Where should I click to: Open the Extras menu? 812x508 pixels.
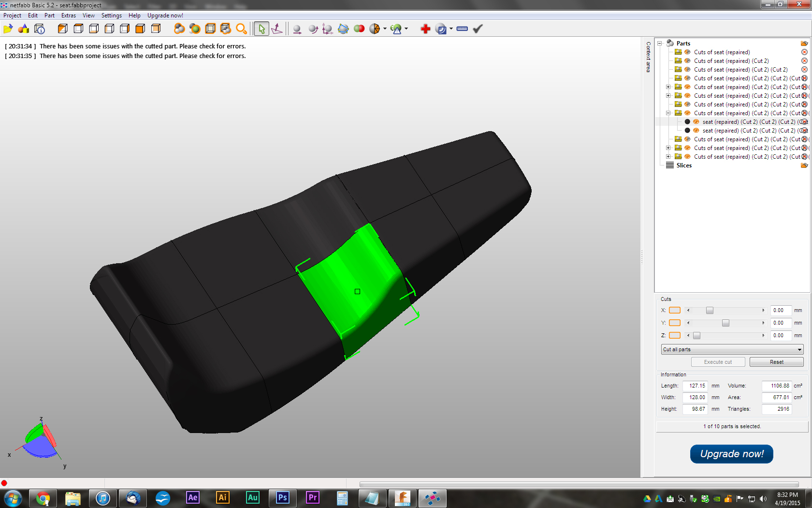(x=68, y=15)
